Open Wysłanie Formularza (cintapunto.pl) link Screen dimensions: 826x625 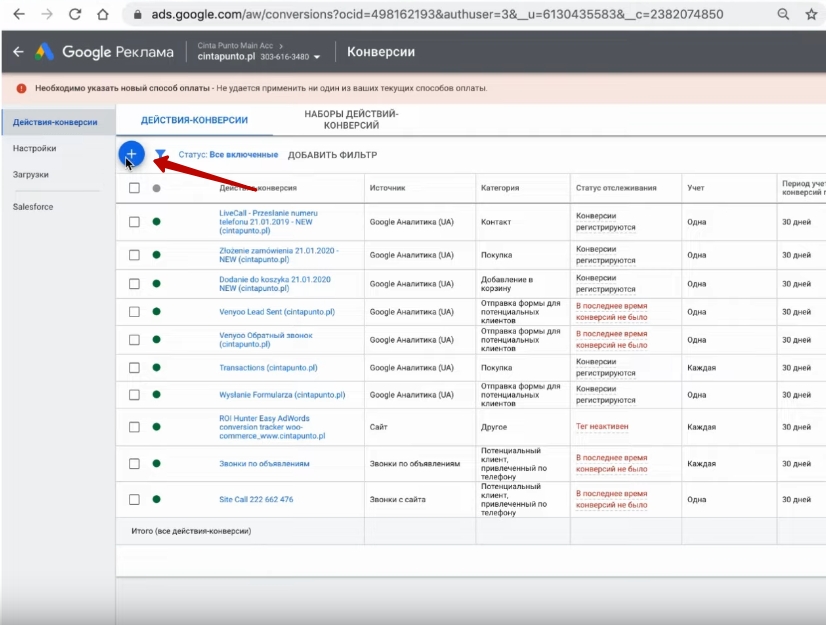[282, 395]
